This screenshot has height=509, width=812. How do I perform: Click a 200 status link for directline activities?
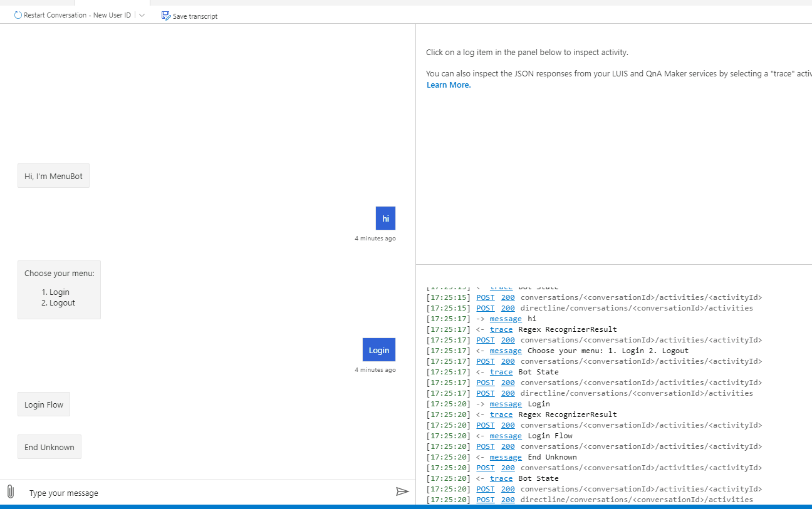tap(507, 307)
